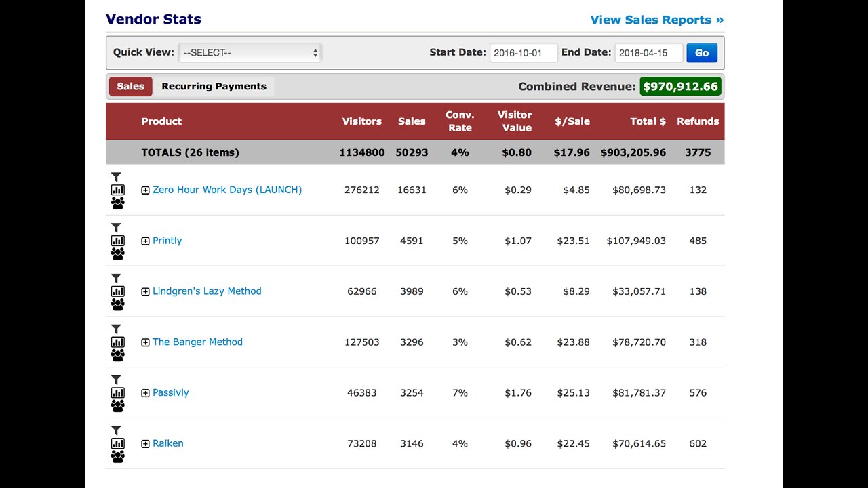
Task: Open the bar chart icon for Raiken
Action: tap(117, 443)
